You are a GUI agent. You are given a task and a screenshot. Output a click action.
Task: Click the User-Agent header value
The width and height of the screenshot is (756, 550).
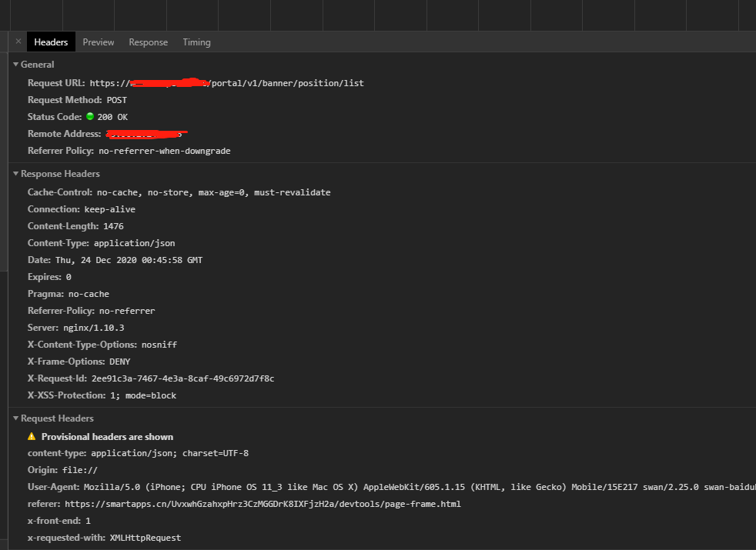[420, 487]
